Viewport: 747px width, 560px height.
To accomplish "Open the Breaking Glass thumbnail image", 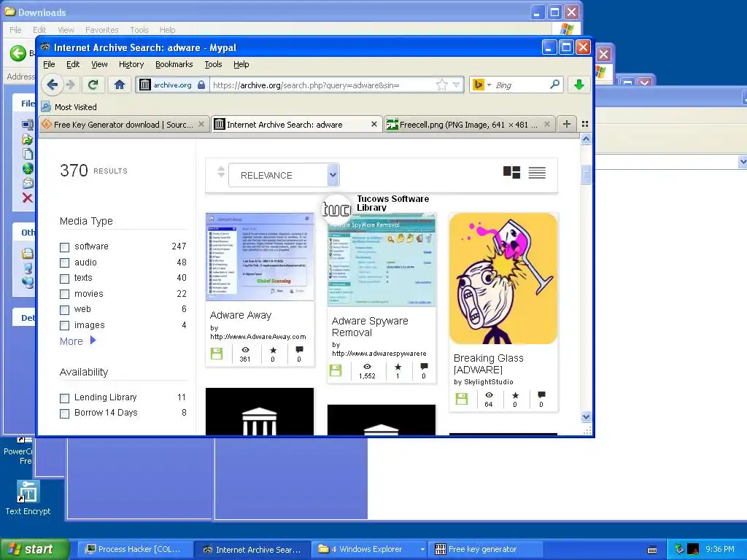I will 503,279.
